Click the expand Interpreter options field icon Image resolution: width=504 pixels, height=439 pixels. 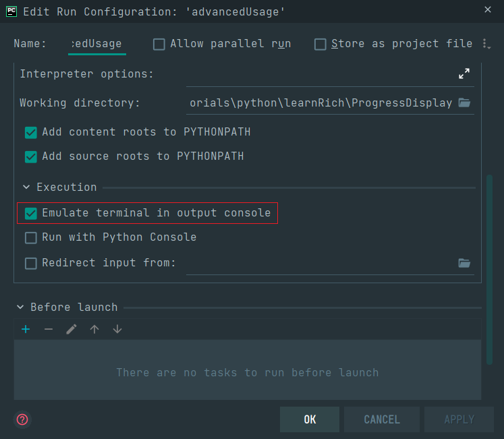point(464,74)
